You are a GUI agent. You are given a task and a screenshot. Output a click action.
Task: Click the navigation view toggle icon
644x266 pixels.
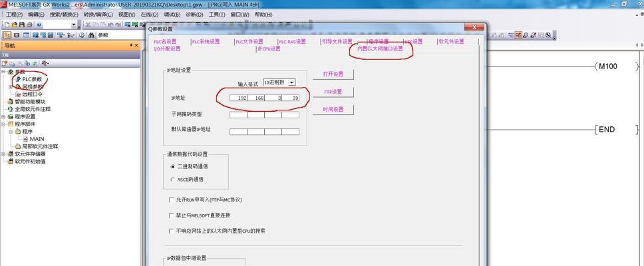[7, 35]
